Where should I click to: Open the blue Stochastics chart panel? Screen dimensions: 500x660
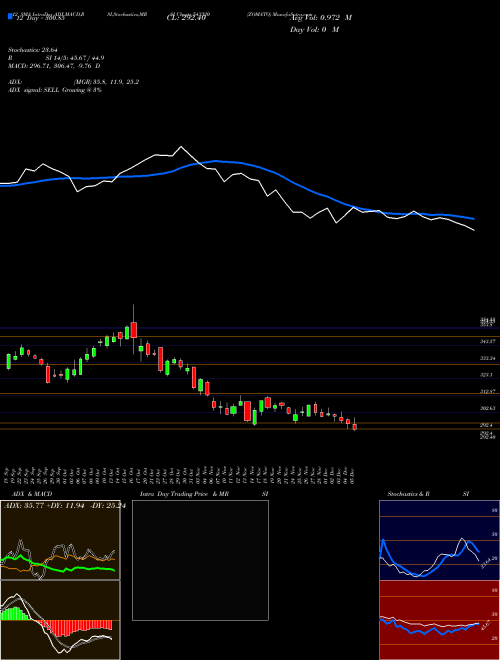(439, 540)
